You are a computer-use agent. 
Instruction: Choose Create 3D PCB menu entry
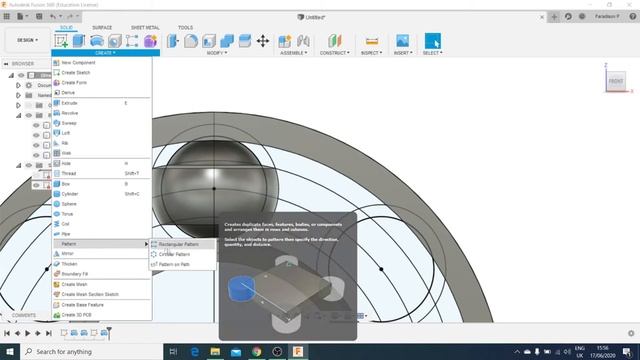[x=102, y=315]
